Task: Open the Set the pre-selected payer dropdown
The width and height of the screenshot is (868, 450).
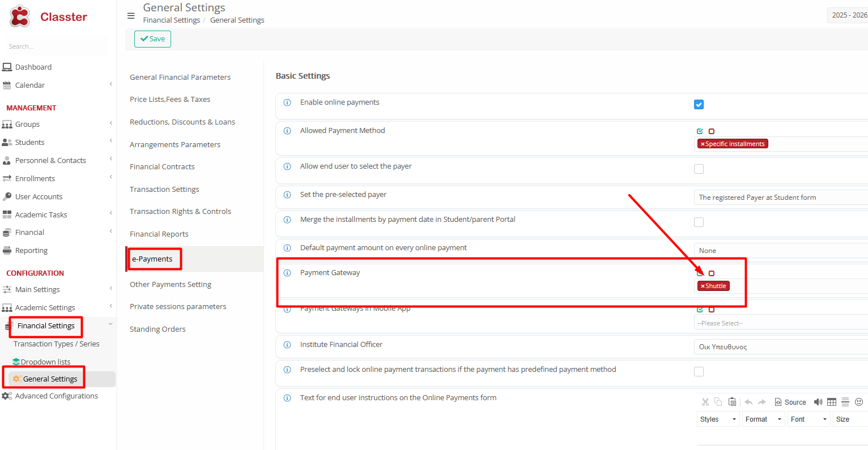Action: coord(780,198)
